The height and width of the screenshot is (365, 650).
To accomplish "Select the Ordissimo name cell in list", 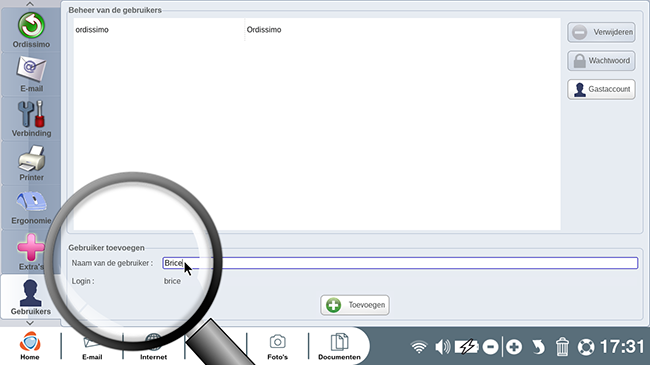I will (x=264, y=30).
